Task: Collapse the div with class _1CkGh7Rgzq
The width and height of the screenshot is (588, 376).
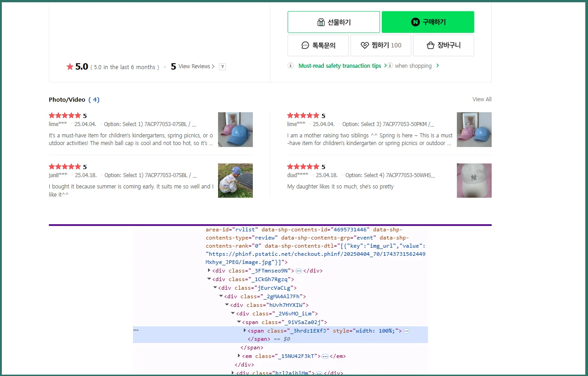Action: pyautogui.click(x=209, y=279)
